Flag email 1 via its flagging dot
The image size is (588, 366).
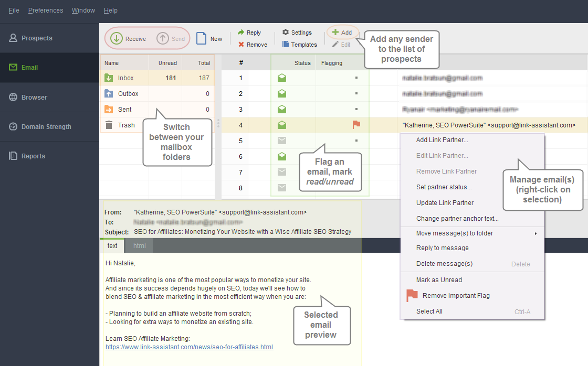[x=356, y=78]
